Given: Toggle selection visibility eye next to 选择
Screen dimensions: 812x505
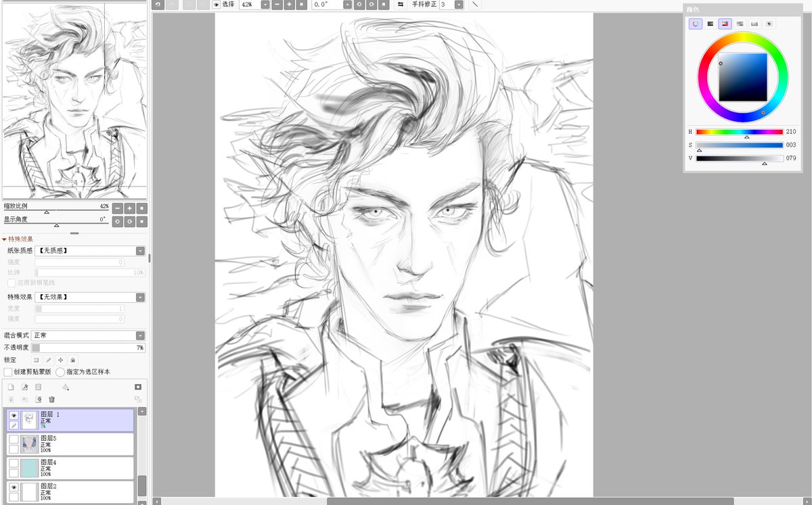Looking at the screenshot, I should 217,5.
